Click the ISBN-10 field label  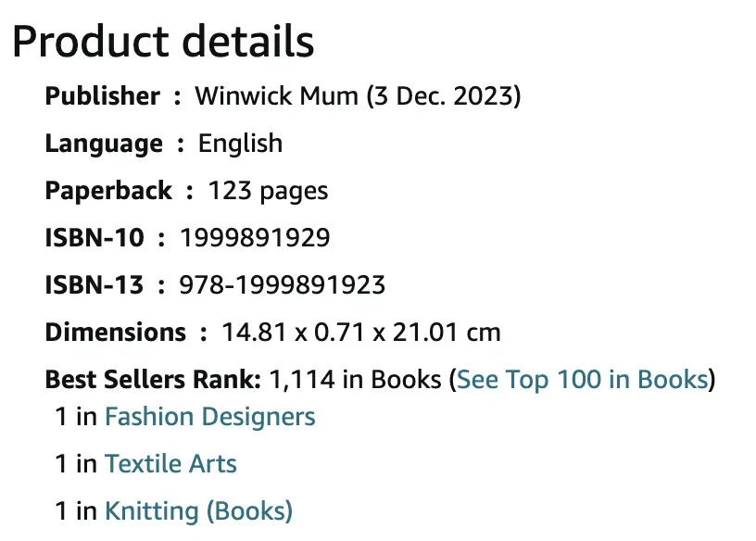pos(96,237)
